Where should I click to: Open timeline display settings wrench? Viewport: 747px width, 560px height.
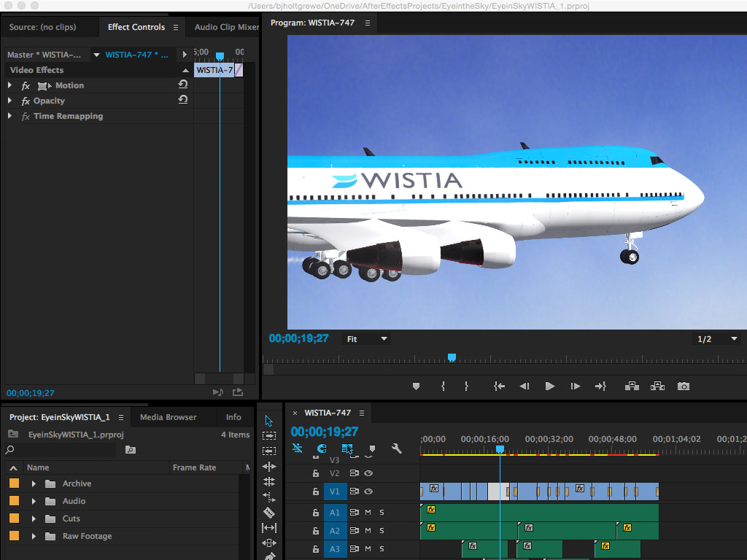pyautogui.click(x=396, y=449)
